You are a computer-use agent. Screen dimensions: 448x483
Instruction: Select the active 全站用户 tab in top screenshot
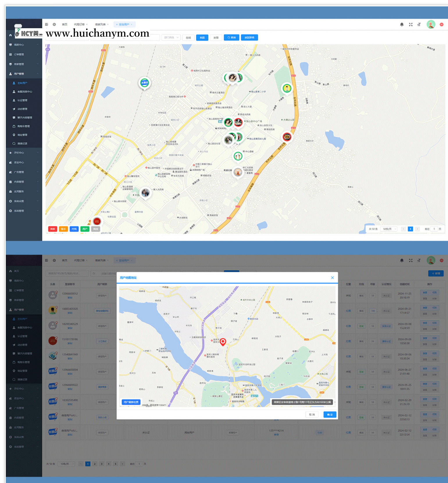coord(124,24)
